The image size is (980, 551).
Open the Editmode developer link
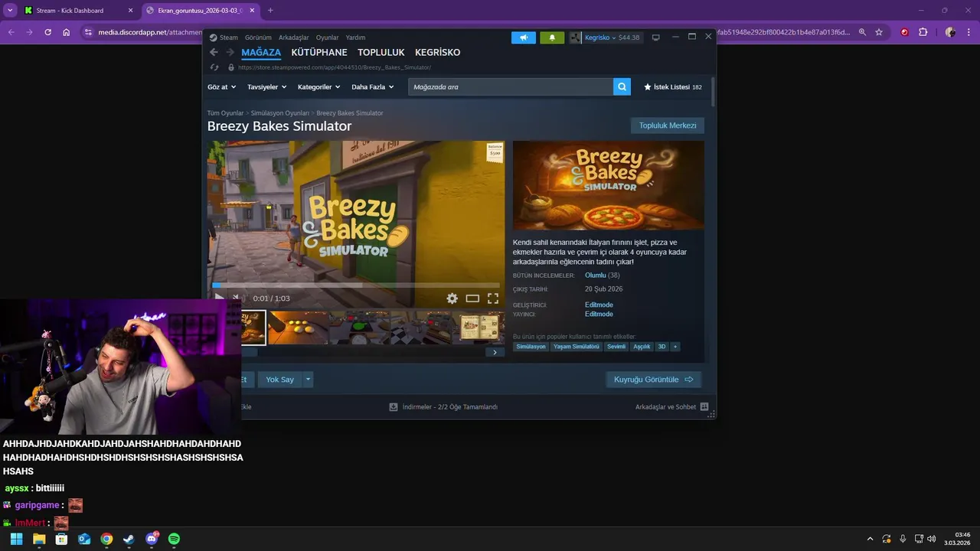pyautogui.click(x=599, y=305)
